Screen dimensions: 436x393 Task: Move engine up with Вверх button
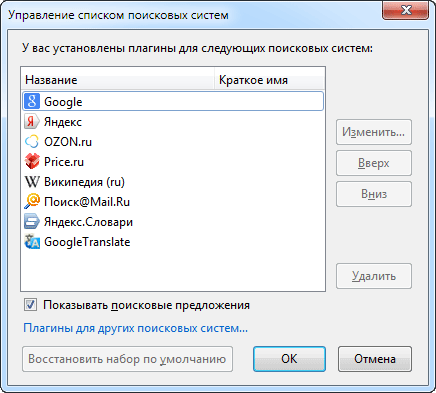[x=374, y=163]
